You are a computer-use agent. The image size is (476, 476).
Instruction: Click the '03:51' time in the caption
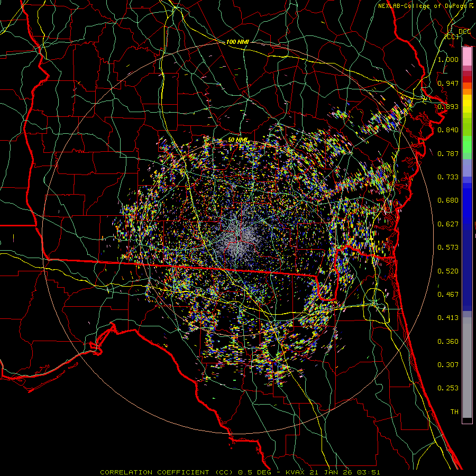click(x=368, y=472)
